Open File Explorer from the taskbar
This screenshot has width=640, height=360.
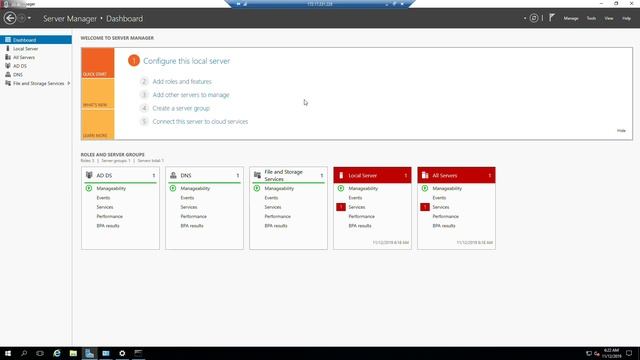point(73,353)
